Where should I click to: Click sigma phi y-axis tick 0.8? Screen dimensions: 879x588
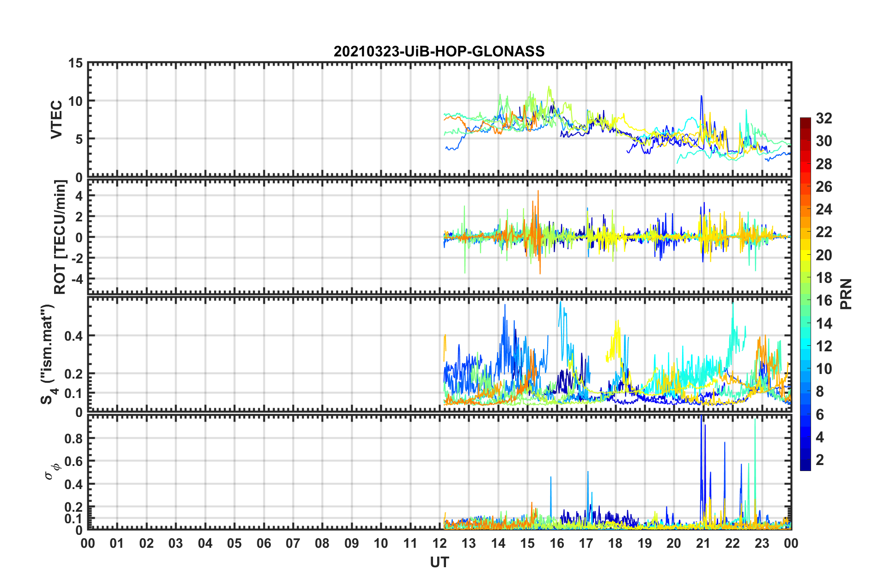pyautogui.click(x=74, y=439)
